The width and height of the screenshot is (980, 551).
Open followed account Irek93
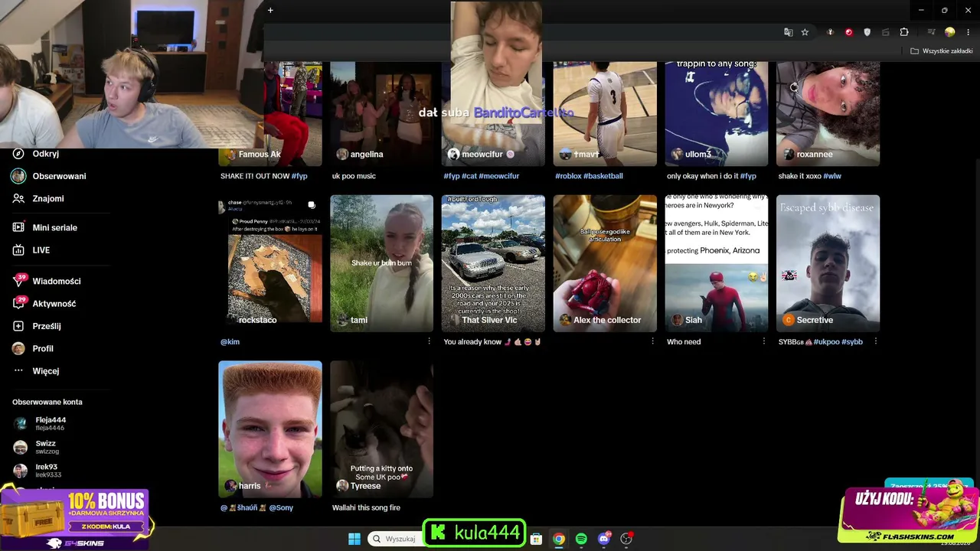click(47, 471)
